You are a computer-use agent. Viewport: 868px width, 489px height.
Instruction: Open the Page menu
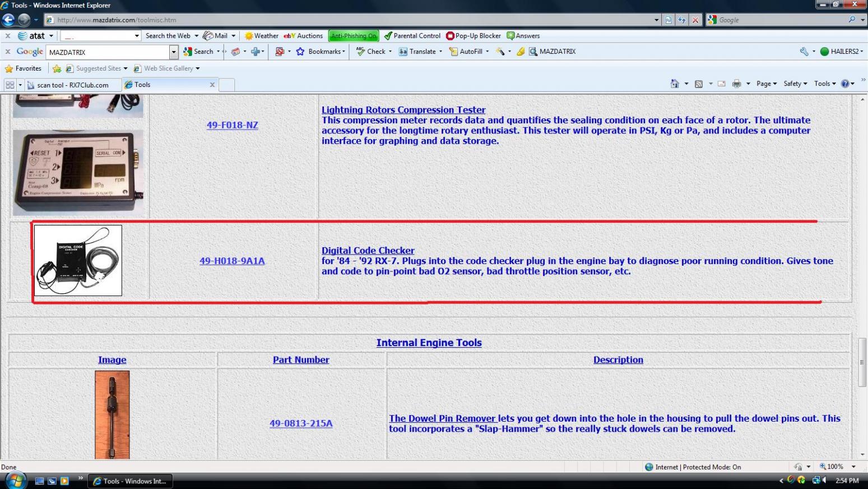click(x=766, y=84)
